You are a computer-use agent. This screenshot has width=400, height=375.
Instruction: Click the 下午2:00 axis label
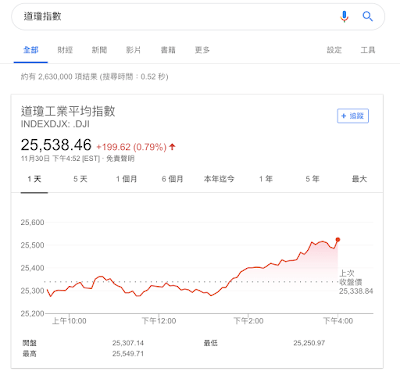(x=248, y=321)
